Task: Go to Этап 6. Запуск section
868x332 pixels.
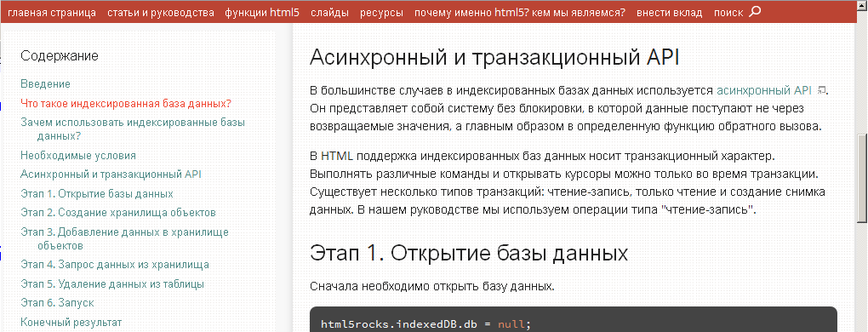Action: pyautogui.click(x=57, y=303)
